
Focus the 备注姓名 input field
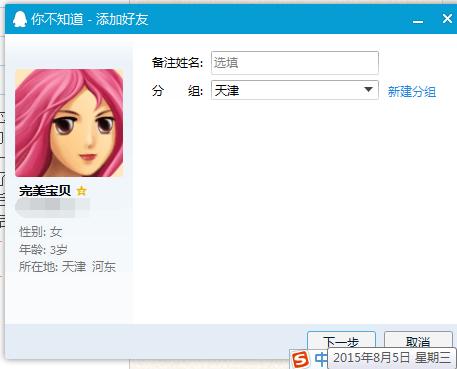(x=295, y=63)
